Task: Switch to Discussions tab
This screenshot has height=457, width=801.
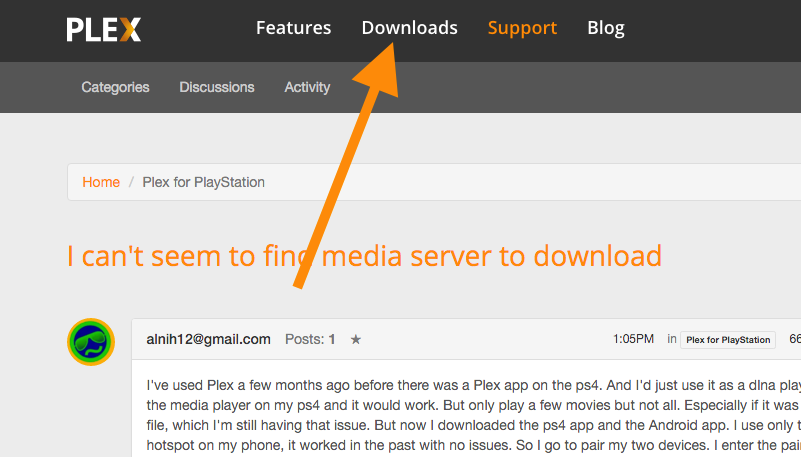Action: click(217, 87)
